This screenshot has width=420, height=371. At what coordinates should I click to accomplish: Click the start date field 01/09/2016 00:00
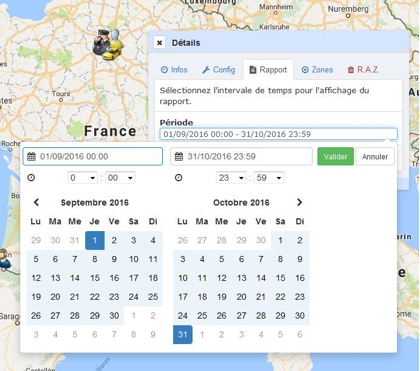coord(93,156)
